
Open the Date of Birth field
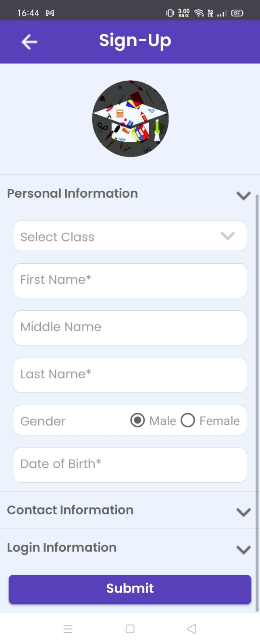130,465
